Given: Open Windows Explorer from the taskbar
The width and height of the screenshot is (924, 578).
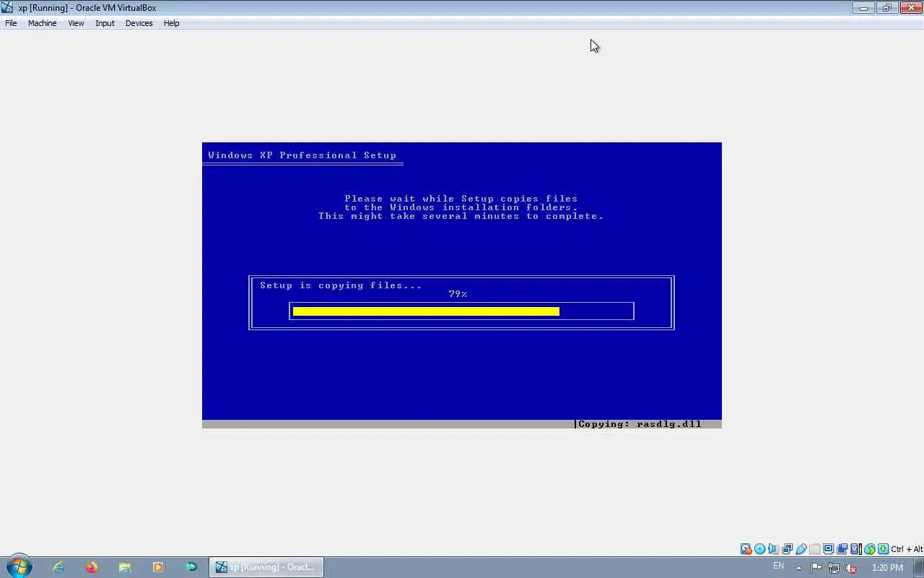Looking at the screenshot, I should [x=125, y=567].
